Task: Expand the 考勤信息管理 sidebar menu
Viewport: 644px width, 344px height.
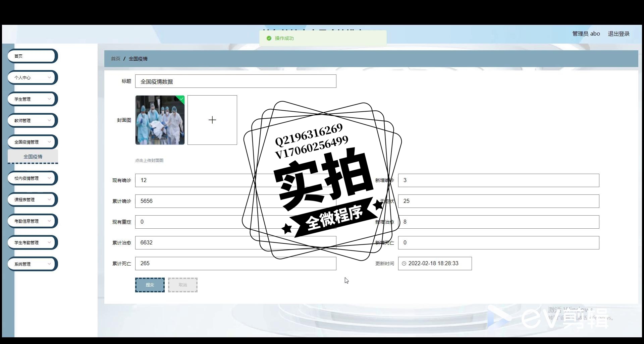Action: coord(33,221)
